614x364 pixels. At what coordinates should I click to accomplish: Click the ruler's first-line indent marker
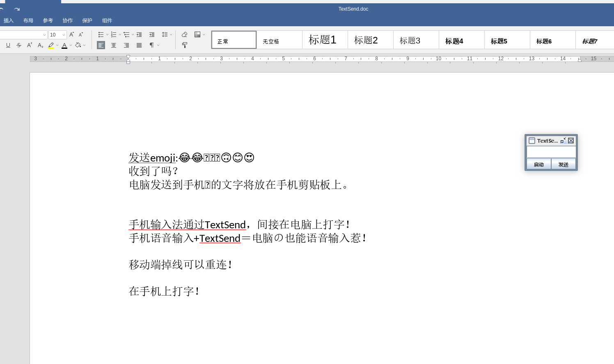click(x=128, y=57)
